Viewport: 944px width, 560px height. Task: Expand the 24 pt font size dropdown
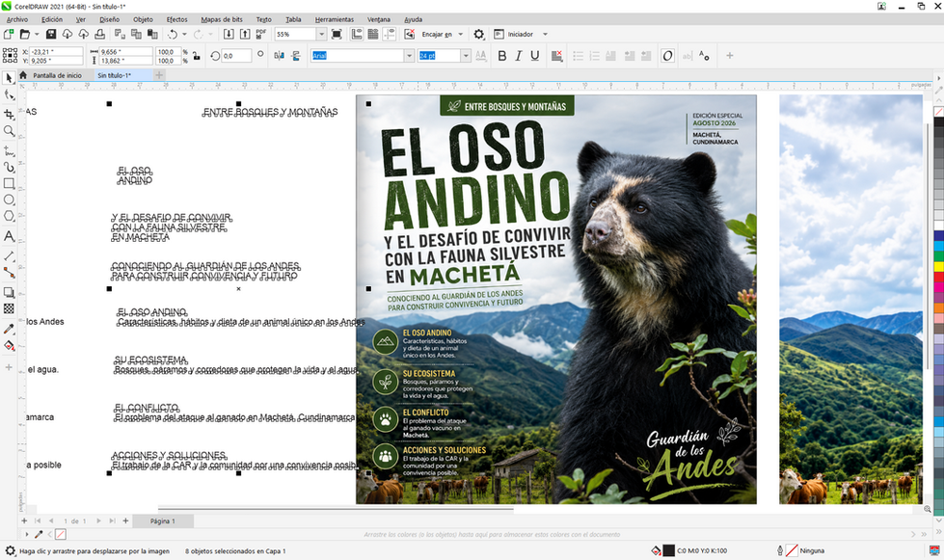click(x=466, y=56)
